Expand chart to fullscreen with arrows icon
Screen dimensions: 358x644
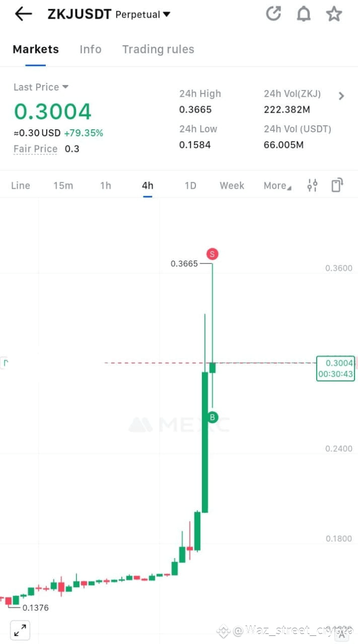20,630
